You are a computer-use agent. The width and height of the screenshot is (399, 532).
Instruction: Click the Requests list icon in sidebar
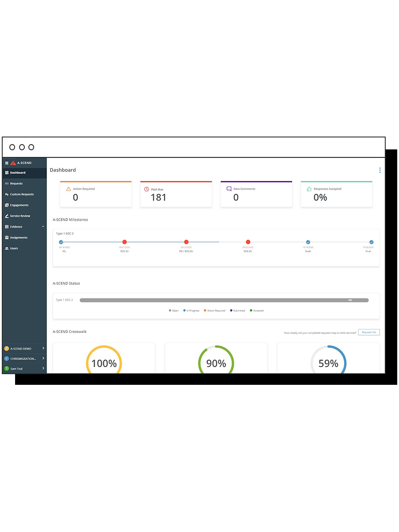click(x=7, y=184)
